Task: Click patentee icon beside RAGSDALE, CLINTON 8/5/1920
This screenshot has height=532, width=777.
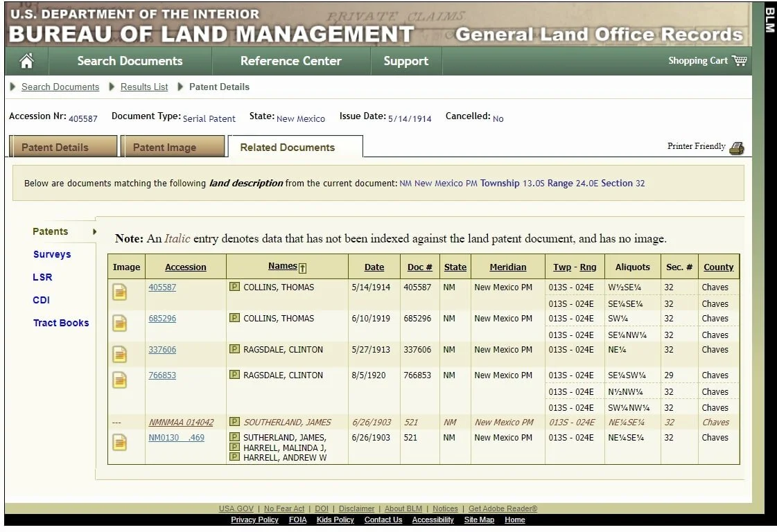Action: pyautogui.click(x=234, y=375)
